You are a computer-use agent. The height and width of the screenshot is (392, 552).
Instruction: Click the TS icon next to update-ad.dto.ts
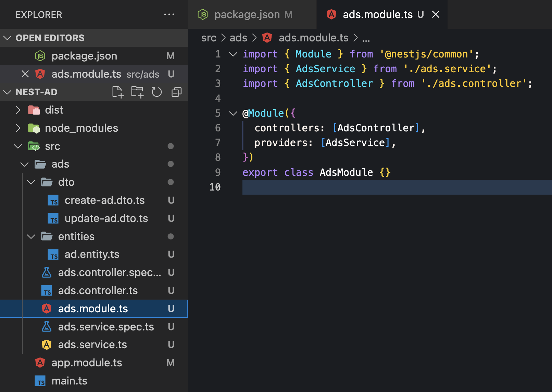coord(53,218)
